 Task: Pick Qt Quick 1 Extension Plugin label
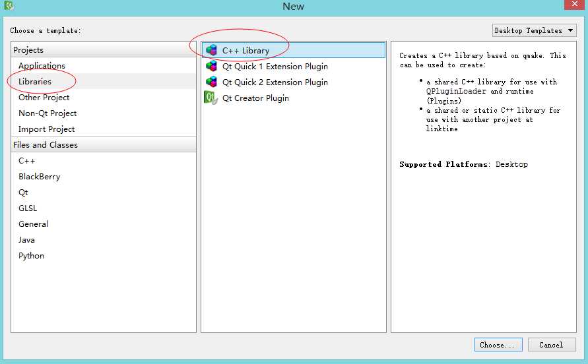click(x=275, y=67)
